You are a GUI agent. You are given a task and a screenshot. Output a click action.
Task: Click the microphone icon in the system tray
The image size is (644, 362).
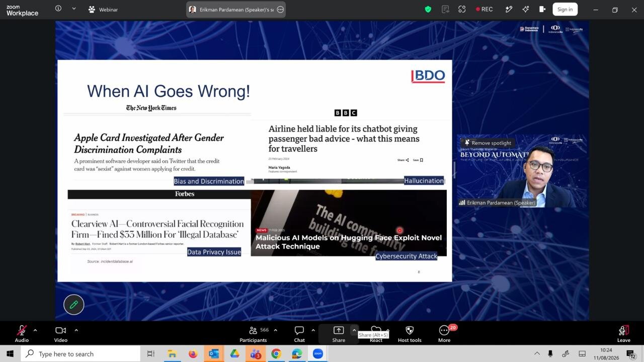[x=550, y=354]
